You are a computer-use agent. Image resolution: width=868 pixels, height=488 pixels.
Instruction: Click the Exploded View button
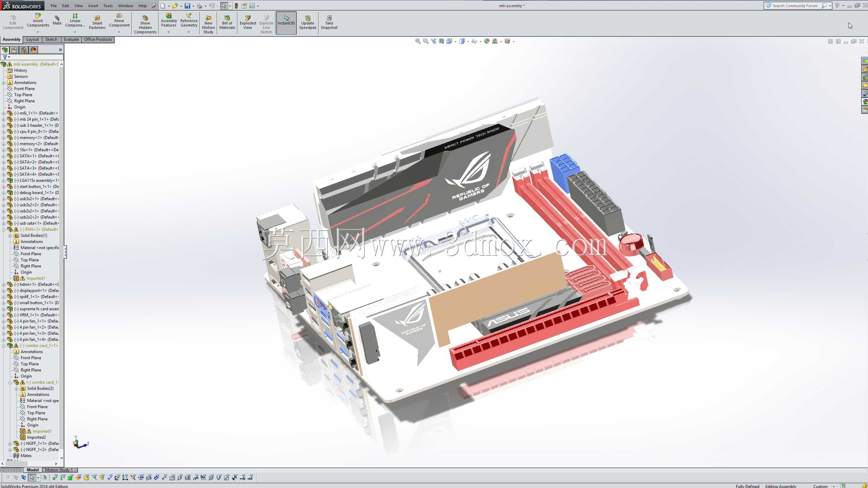248,23
